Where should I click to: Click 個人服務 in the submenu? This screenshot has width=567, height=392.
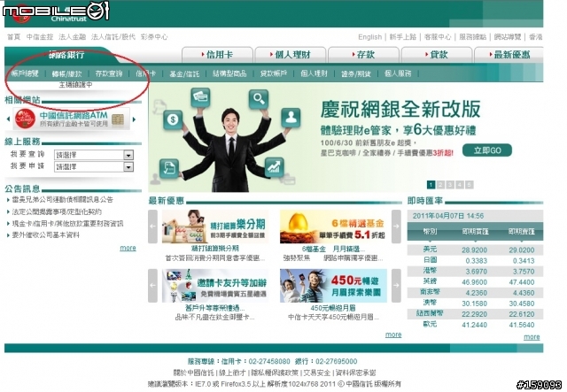coord(398,73)
